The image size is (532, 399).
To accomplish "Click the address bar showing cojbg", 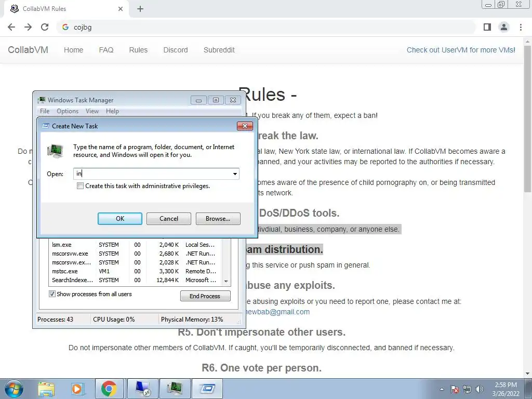I will click(x=267, y=27).
